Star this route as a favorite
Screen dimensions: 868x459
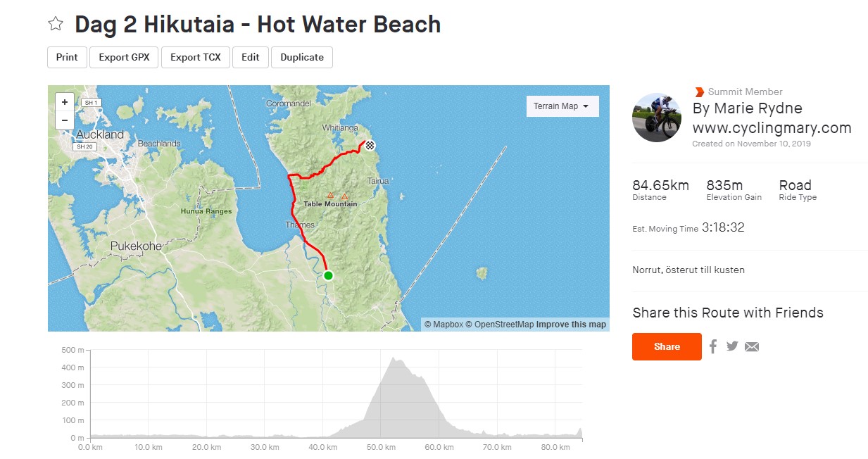pos(54,23)
